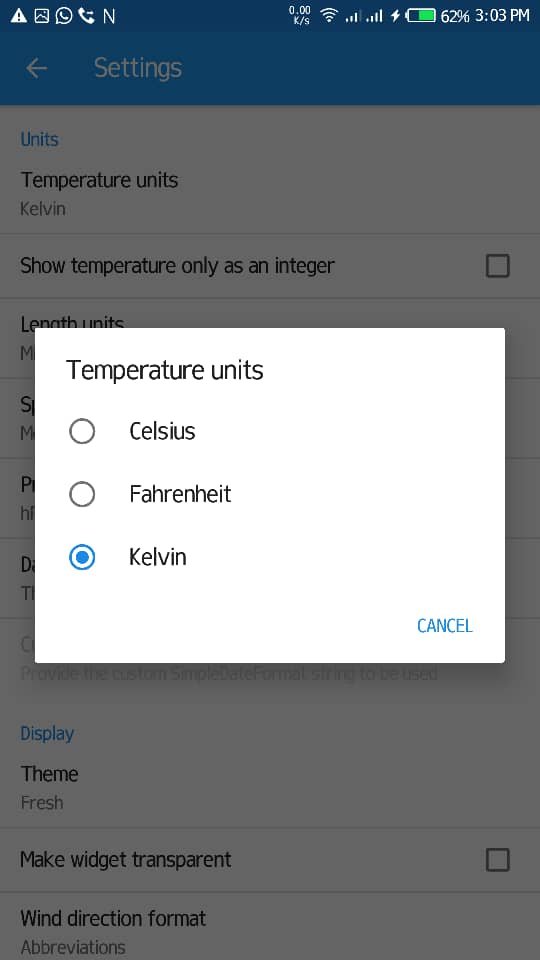Tap the warning triangle status icon

tap(19, 16)
